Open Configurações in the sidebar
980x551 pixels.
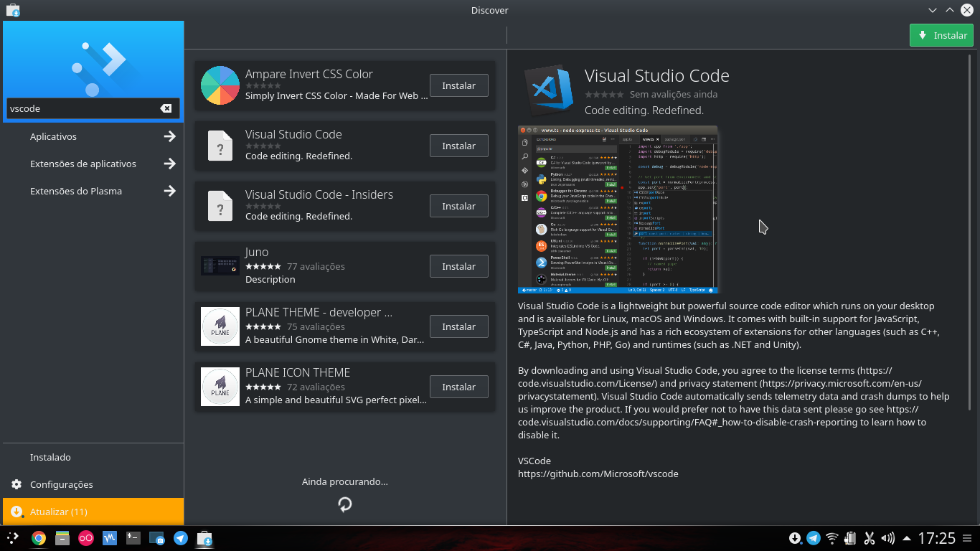pos(93,484)
